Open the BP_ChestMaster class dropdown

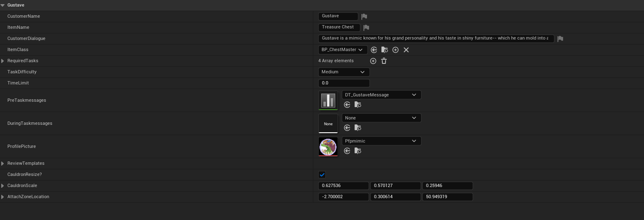(x=343, y=50)
